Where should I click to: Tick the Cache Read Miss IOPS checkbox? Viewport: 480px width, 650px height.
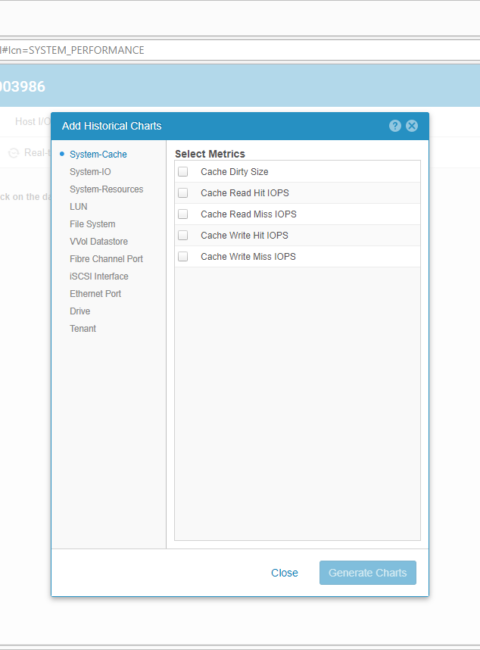(x=183, y=214)
